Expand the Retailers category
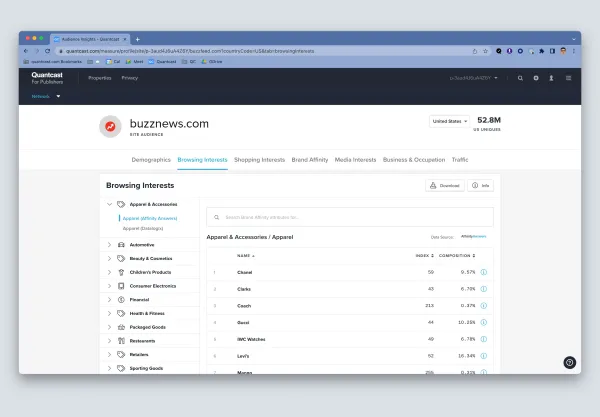The image size is (600, 417). tap(109, 355)
